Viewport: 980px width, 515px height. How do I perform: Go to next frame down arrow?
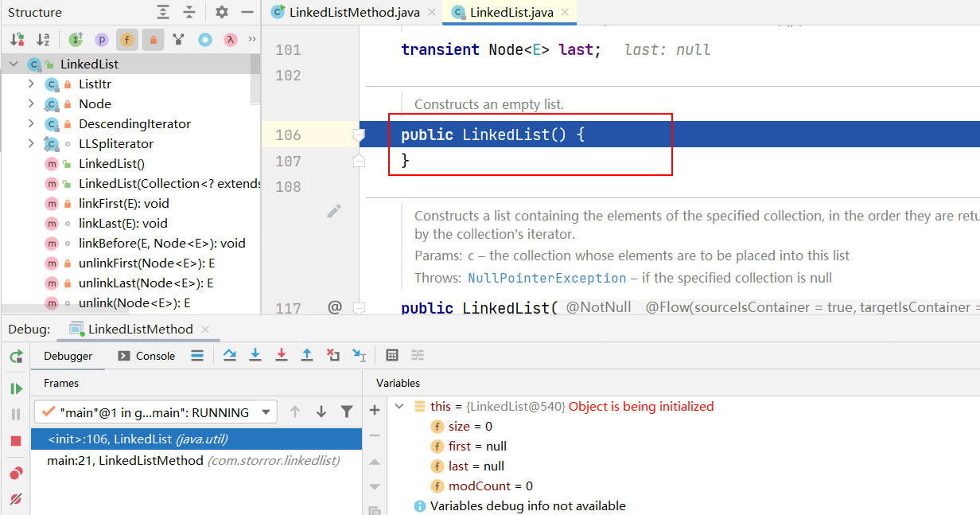(x=321, y=412)
